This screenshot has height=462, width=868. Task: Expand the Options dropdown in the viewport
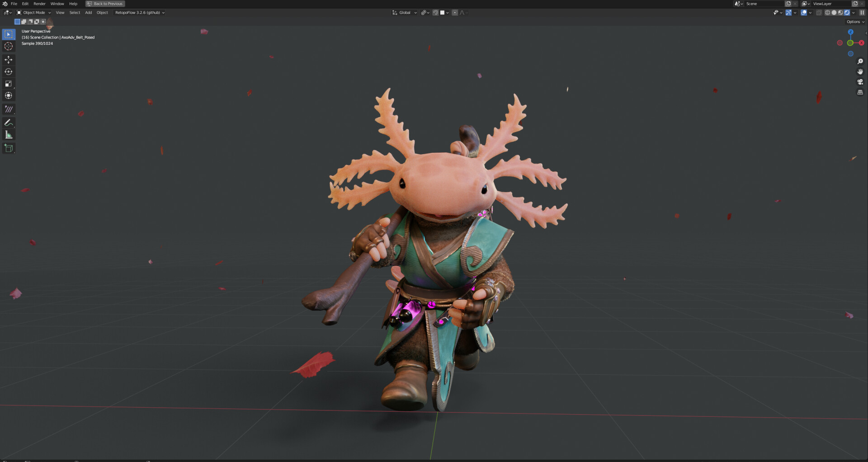pos(854,21)
